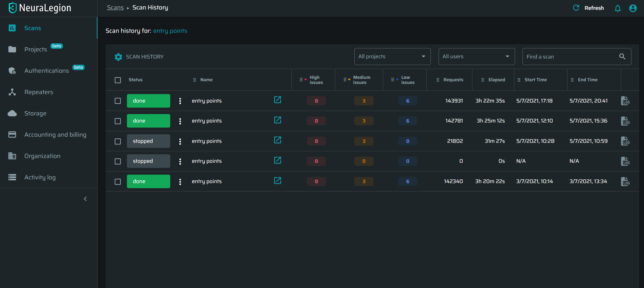
Task: Click elapsed value 31m 27s
Action: 495,141
